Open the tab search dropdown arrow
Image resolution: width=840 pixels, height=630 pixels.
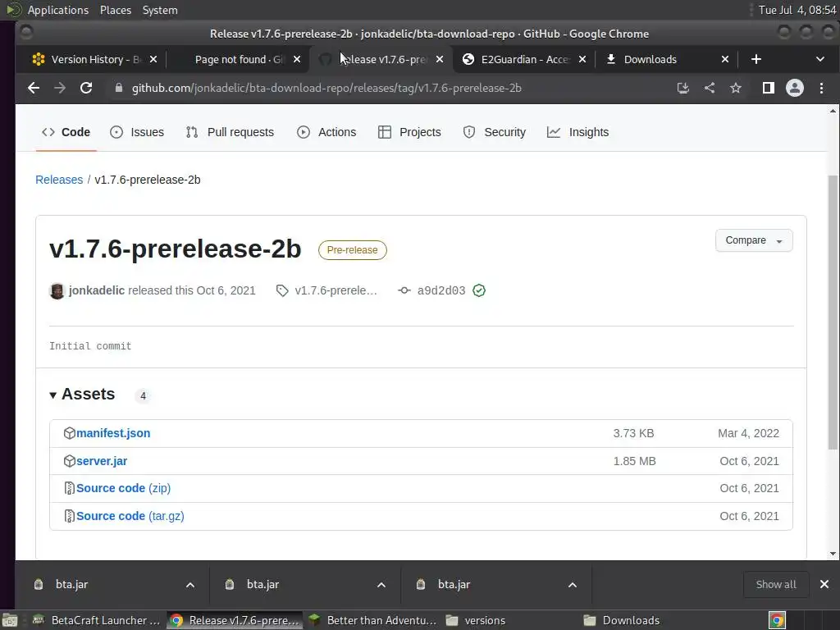coord(820,59)
